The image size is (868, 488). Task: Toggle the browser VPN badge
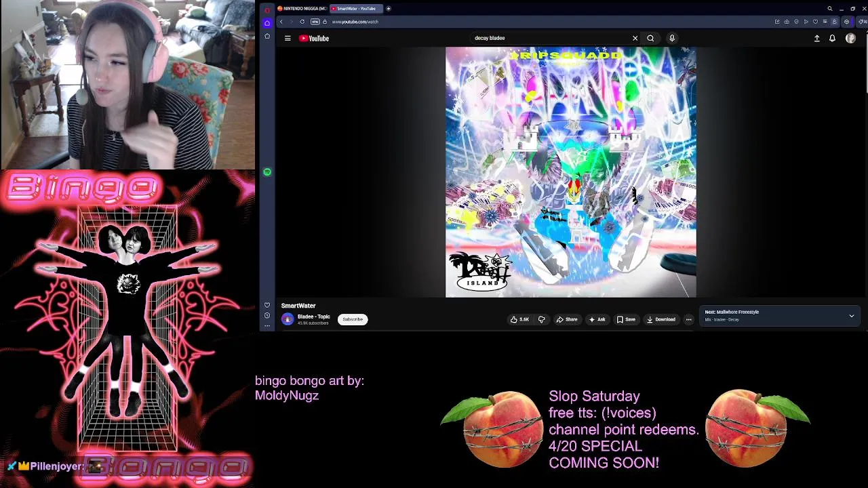[315, 22]
